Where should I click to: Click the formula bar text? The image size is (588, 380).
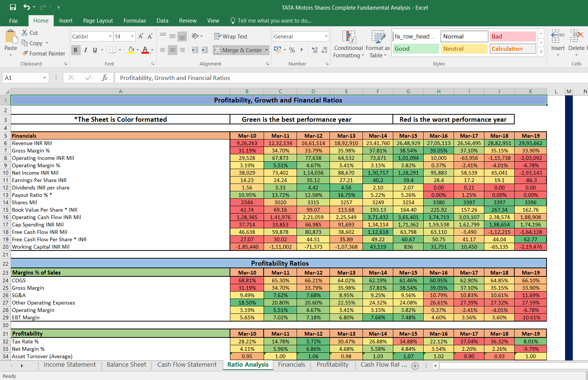tap(175, 78)
